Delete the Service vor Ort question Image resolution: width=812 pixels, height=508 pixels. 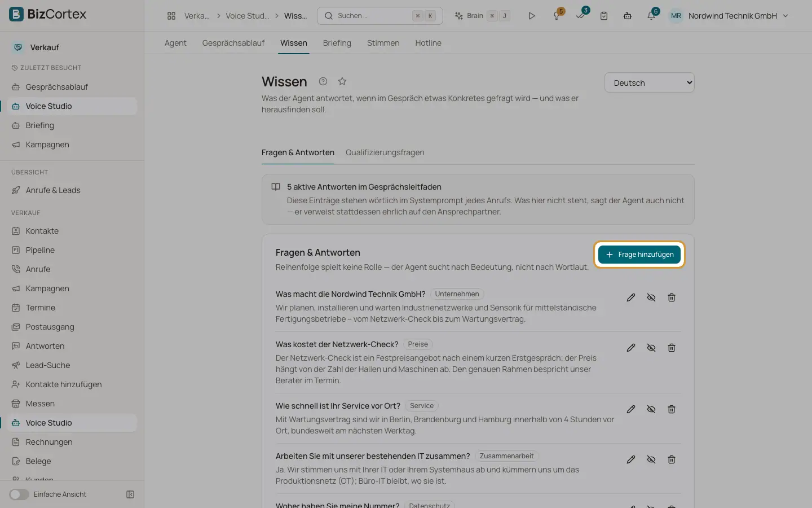(672, 409)
